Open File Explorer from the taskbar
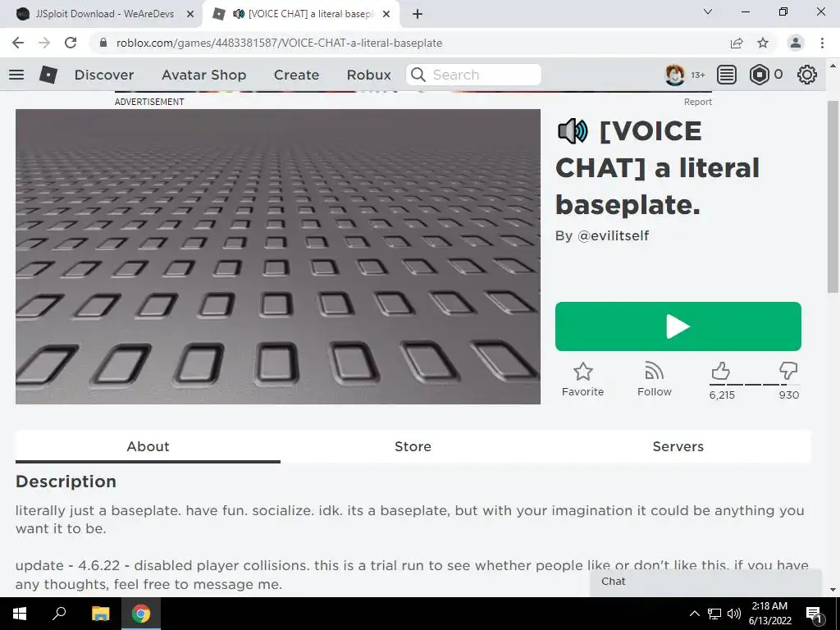 click(100, 614)
